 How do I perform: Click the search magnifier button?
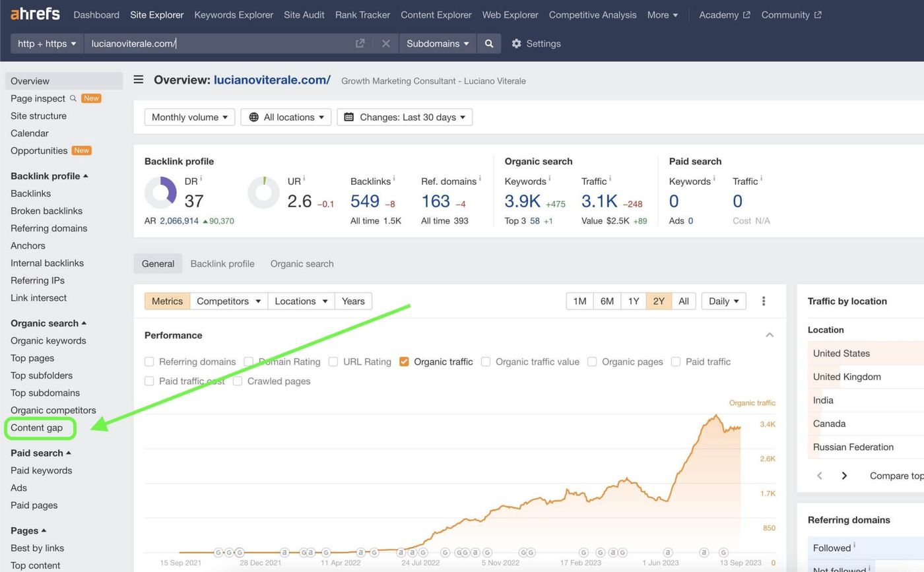tap(489, 44)
